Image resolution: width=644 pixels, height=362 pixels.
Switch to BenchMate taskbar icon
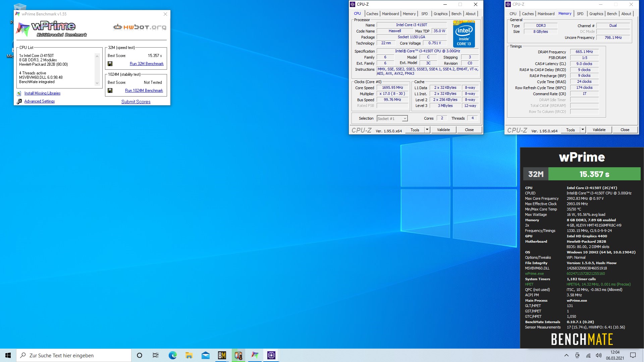pos(222,355)
